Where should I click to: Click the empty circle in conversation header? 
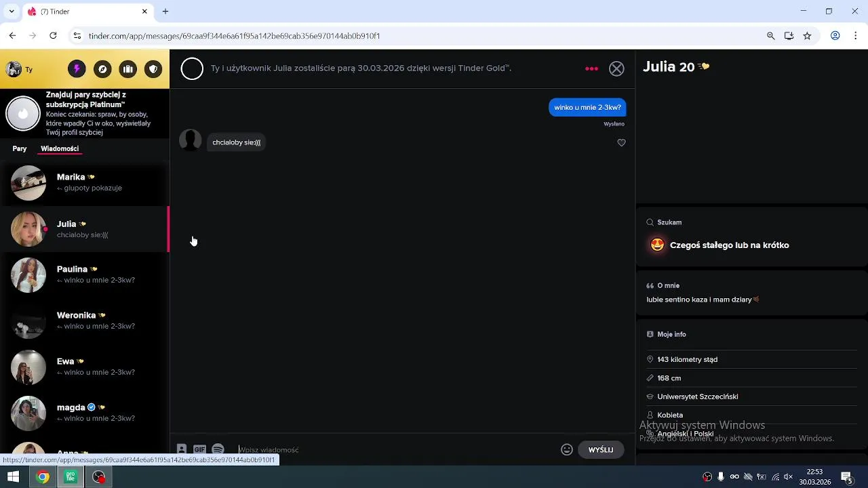192,68
